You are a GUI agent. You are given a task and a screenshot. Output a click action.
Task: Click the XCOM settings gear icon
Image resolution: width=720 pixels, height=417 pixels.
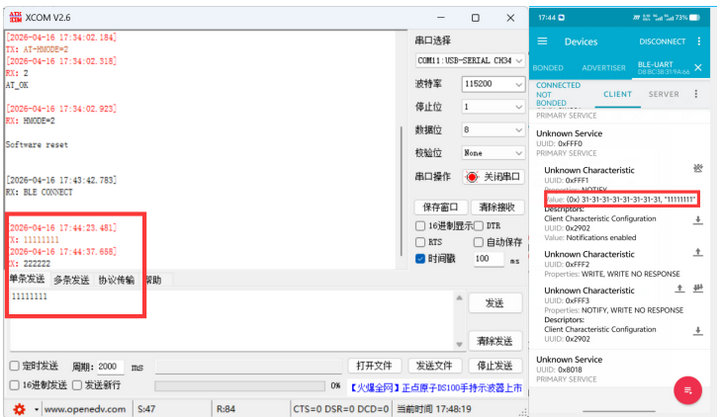click(x=19, y=409)
